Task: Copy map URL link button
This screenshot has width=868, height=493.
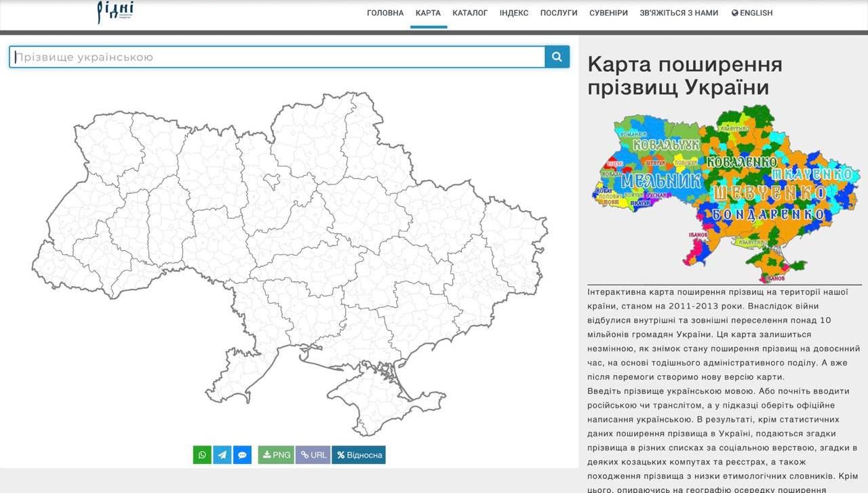Action: 313,455
